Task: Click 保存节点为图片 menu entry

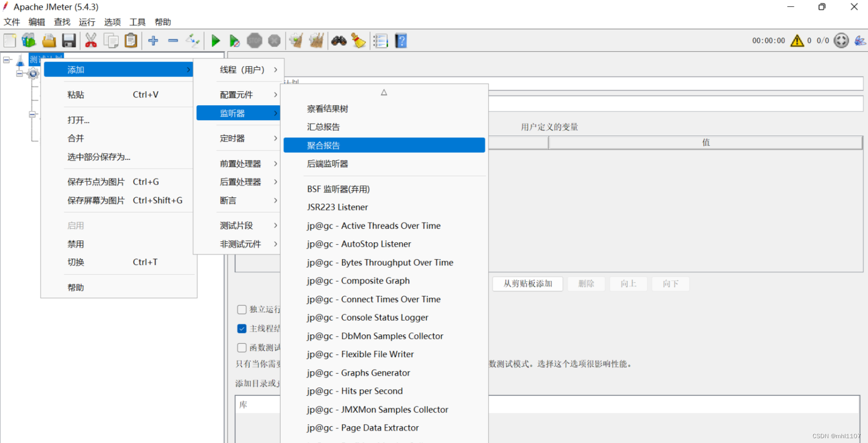Action: (118, 182)
